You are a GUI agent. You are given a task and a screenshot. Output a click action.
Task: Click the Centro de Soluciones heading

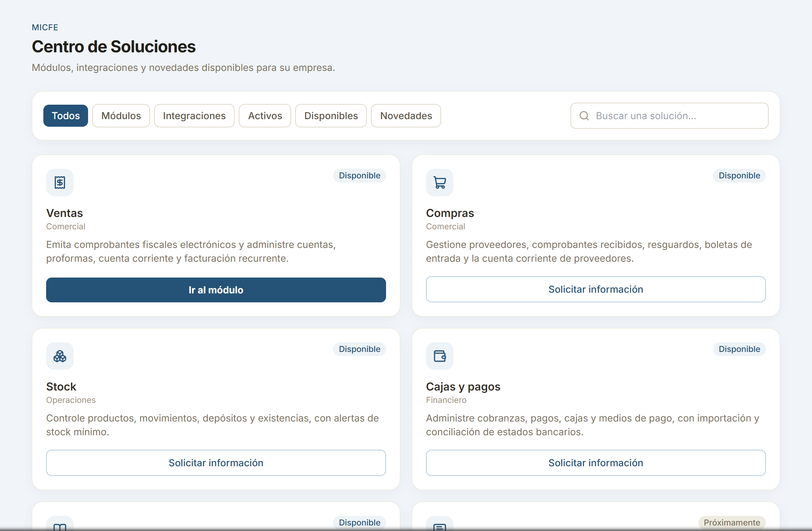click(114, 47)
